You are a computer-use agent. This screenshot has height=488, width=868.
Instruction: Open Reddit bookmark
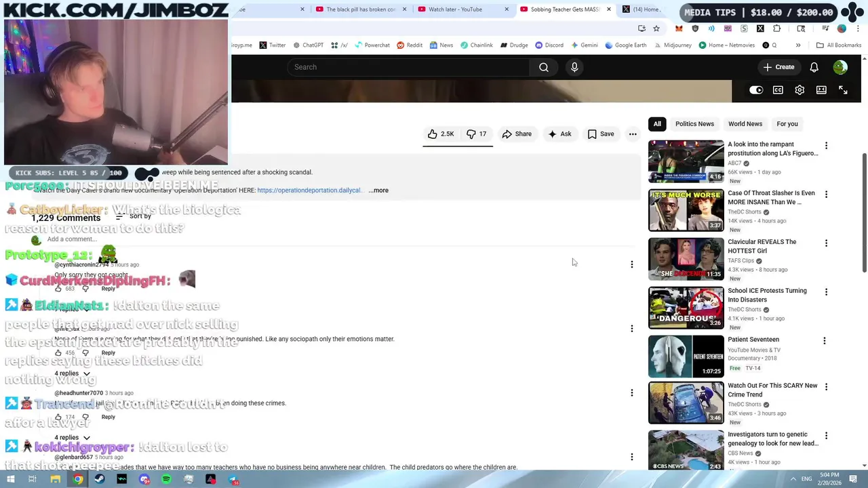coord(410,45)
